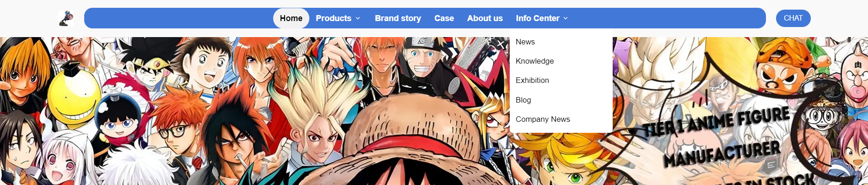Click the Tier 1 Anime Figure banner text

pyautogui.click(x=717, y=121)
